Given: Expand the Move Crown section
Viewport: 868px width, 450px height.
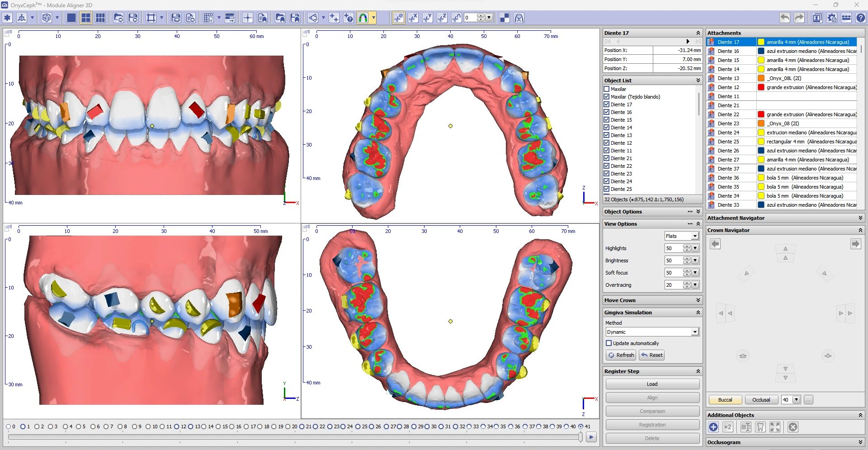Looking at the screenshot, I should (698, 300).
